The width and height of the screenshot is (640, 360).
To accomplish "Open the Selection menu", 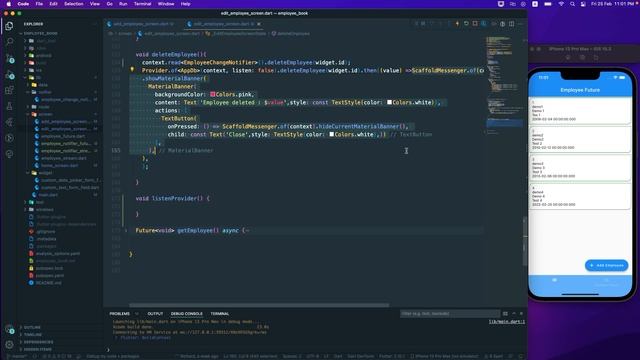I will click(x=73, y=4).
